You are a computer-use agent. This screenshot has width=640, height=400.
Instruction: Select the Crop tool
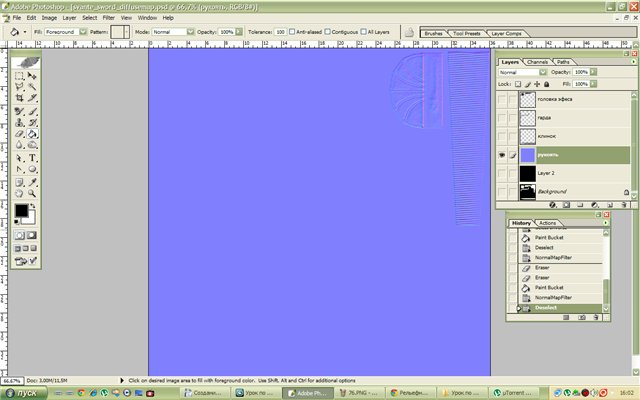pyautogui.click(x=19, y=98)
